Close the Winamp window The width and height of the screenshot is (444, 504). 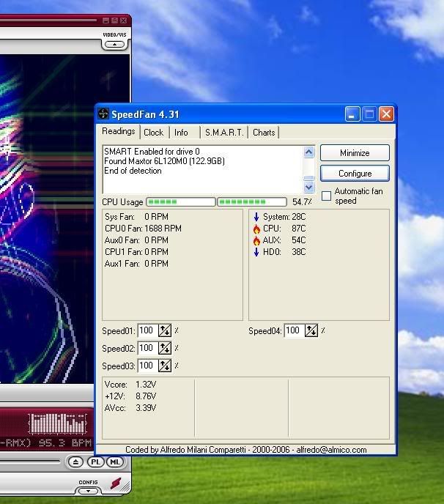click(124, 21)
